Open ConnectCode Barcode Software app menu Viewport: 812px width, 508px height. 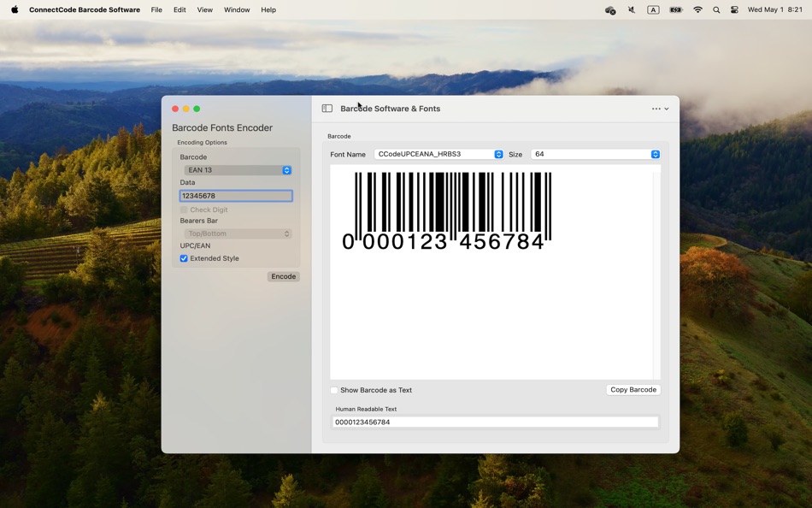(x=85, y=10)
